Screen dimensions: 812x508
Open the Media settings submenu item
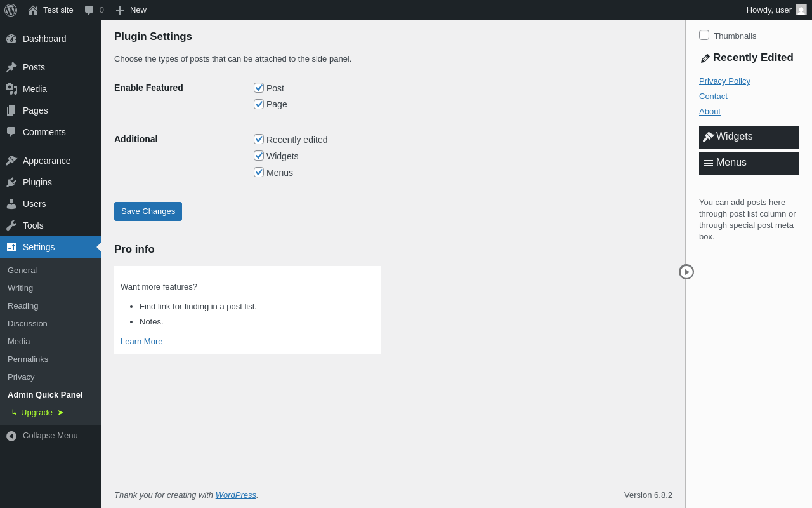click(51, 342)
